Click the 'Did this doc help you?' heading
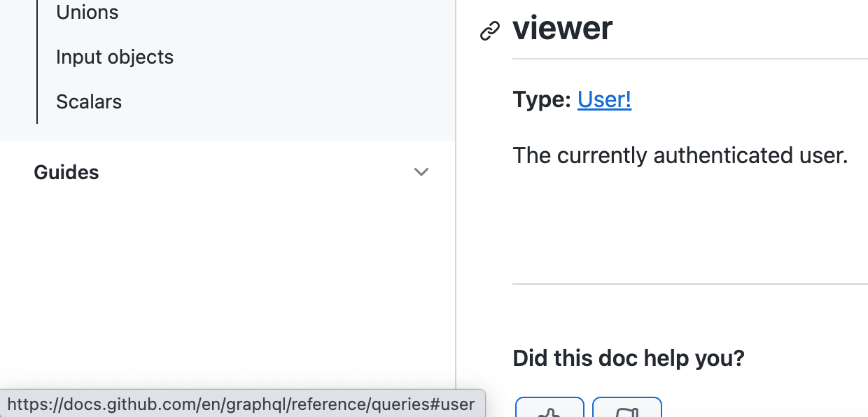 (x=629, y=358)
